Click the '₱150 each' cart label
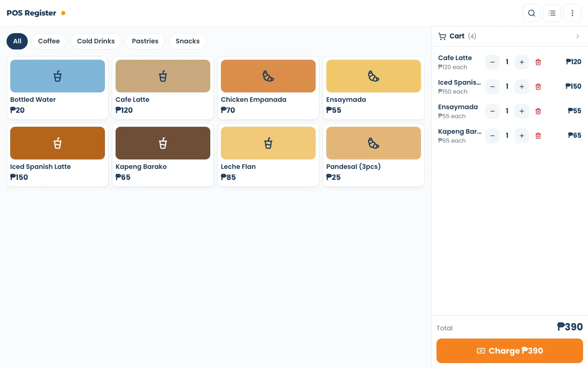The width and height of the screenshot is (588, 368). (453, 92)
